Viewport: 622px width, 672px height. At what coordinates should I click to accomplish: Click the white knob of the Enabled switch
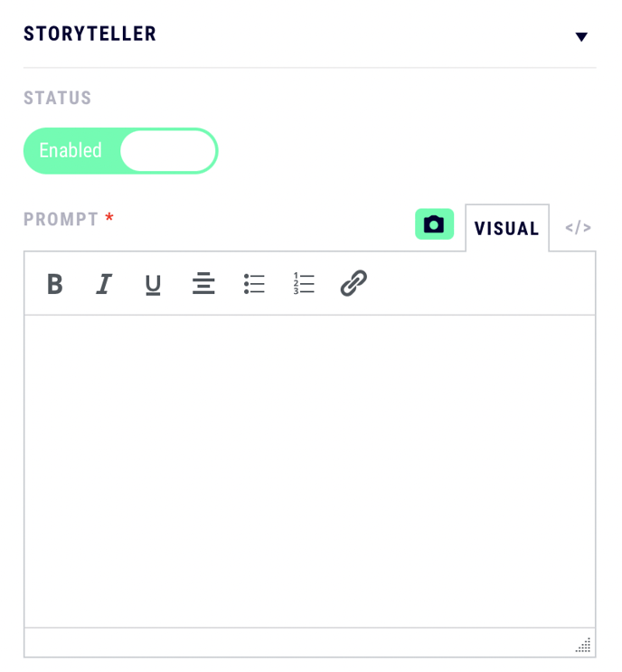(x=168, y=150)
